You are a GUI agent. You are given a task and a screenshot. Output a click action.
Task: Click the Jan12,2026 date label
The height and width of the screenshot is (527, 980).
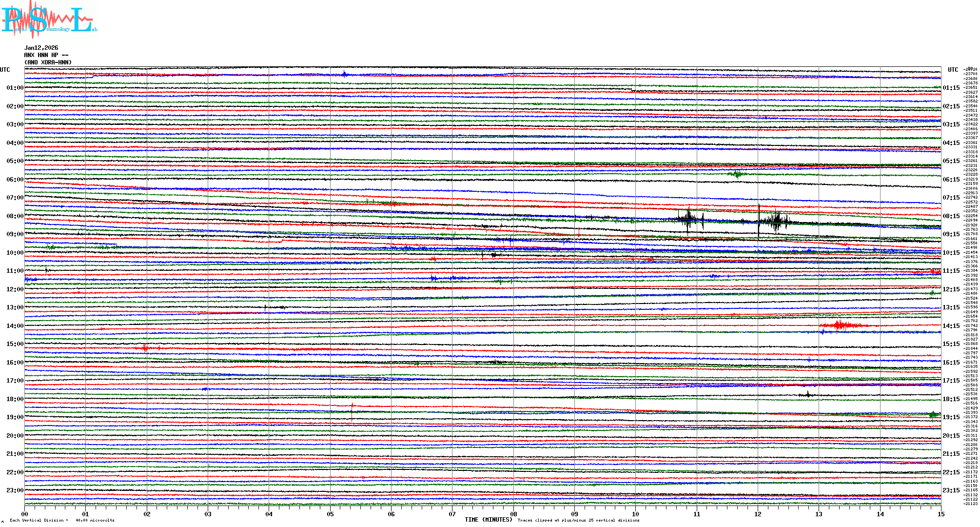click(41, 48)
